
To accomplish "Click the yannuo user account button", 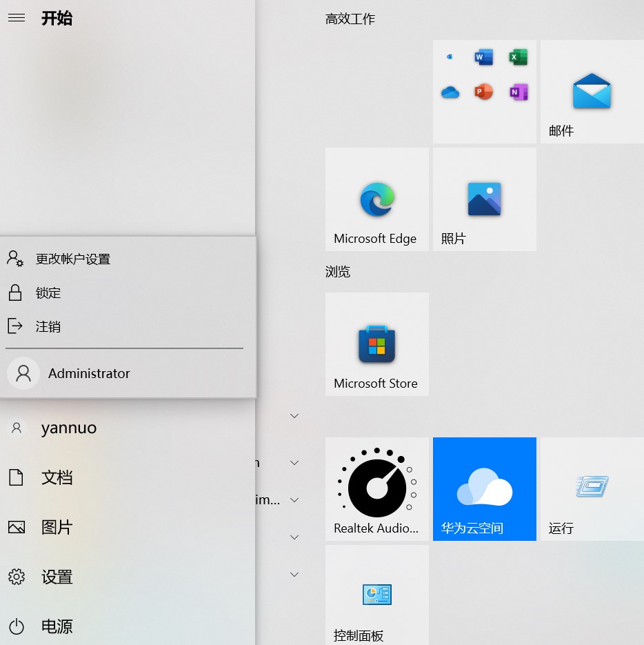I will point(128,428).
